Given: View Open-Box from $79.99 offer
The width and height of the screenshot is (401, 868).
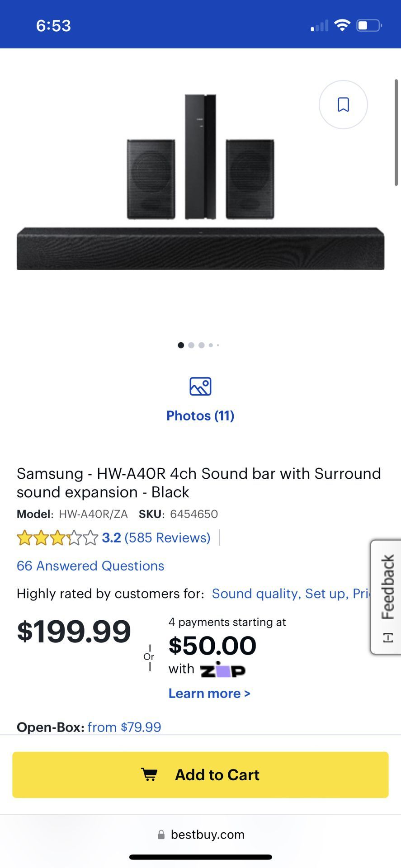Looking at the screenshot, I should pyautogui.click(x=124, y=727).
